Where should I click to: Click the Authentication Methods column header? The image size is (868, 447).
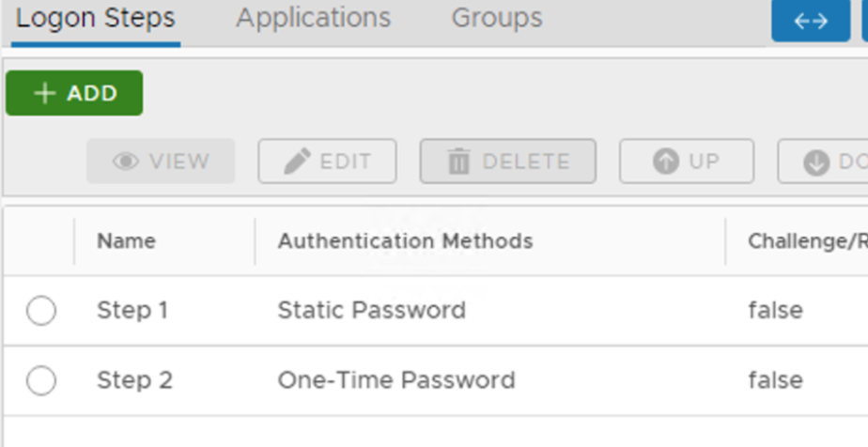(x=405, y=241)
